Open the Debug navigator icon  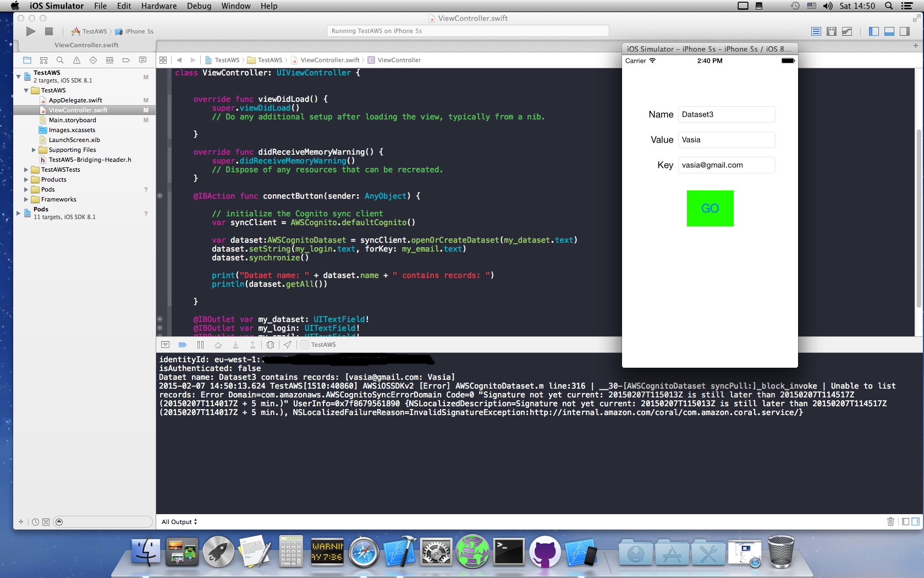(109, 60)
